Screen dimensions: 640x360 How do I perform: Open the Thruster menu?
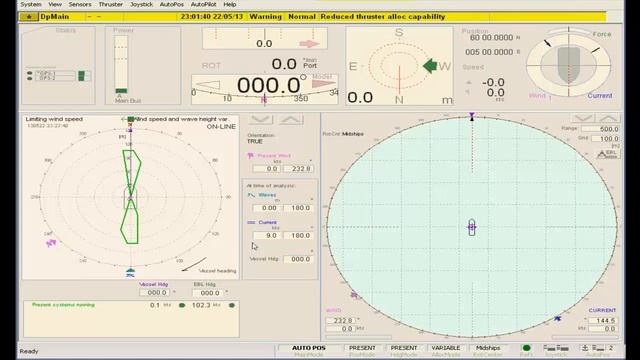tap(110, 4)
